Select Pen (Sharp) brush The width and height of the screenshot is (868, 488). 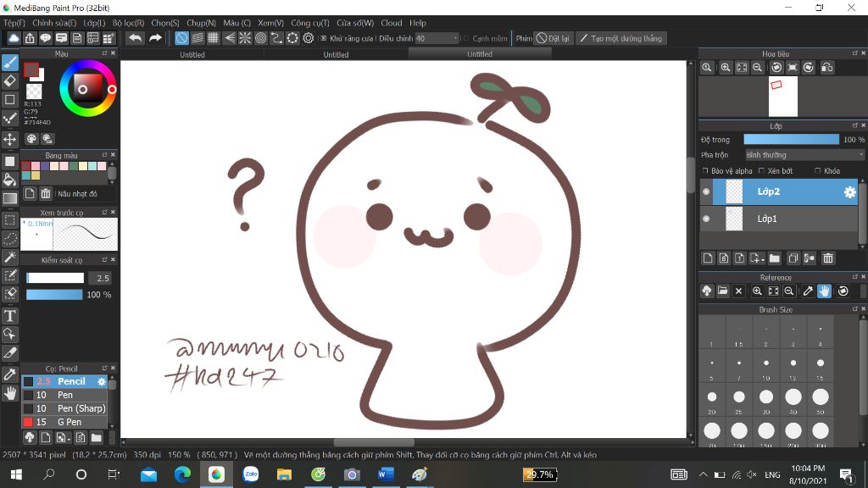coord(64,408)
